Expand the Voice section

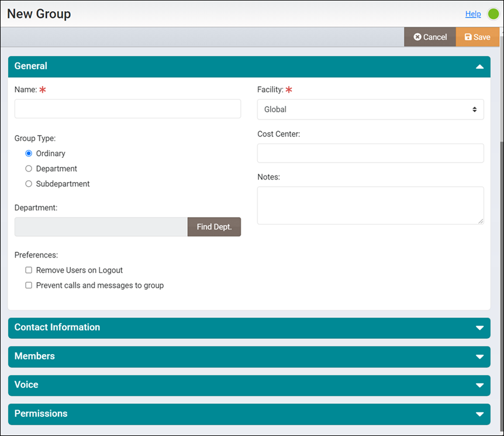click(x=479, y=385)
